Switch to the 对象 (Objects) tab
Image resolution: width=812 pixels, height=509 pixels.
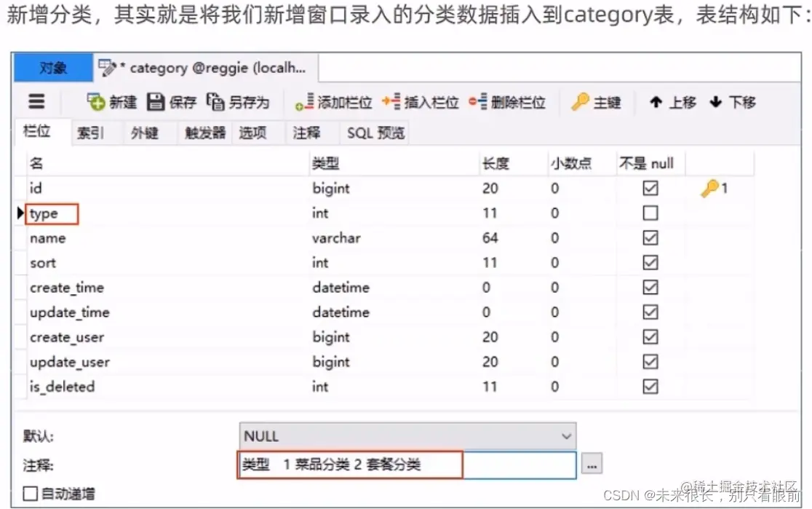[x=53, y=68]
